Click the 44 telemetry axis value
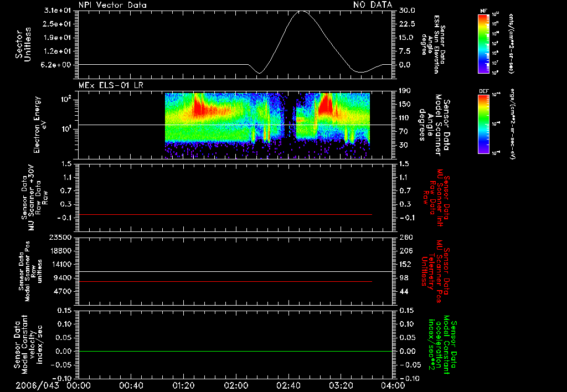Viewport: 567px width, 392px height. coord(404,291)
